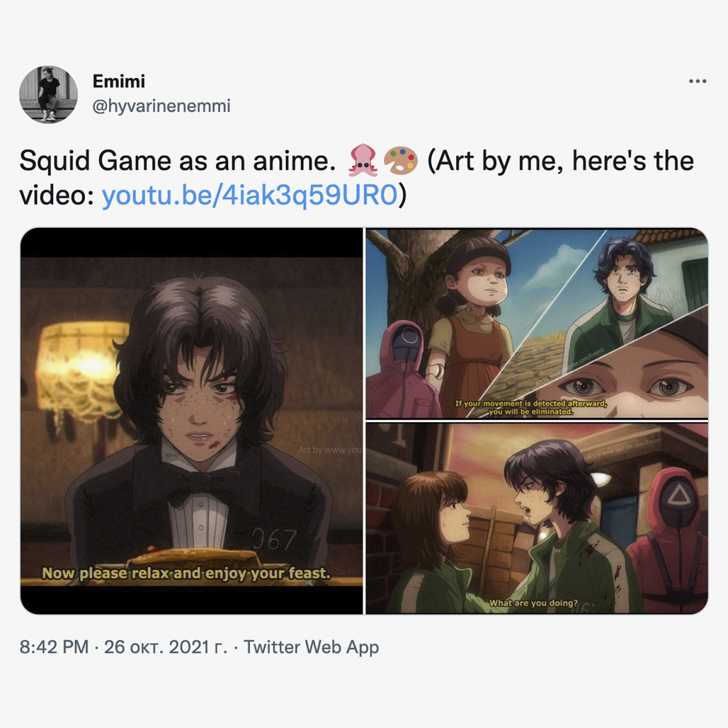Click the close-up eyes panel in the top-right image

pos(631,379)
